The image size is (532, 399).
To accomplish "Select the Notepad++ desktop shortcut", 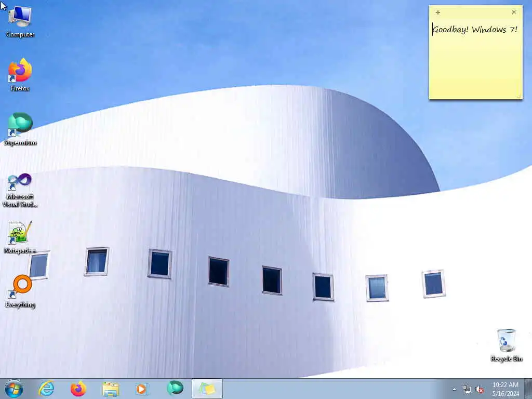I will [x=20, y=237].
